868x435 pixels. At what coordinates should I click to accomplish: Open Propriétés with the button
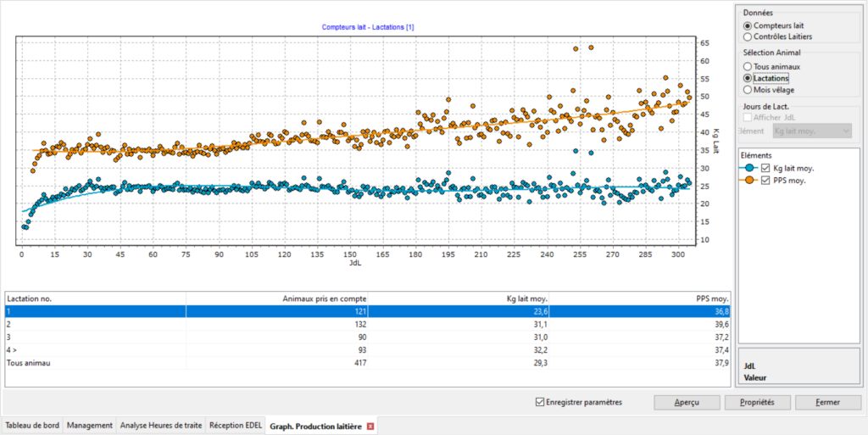(759, 402)
